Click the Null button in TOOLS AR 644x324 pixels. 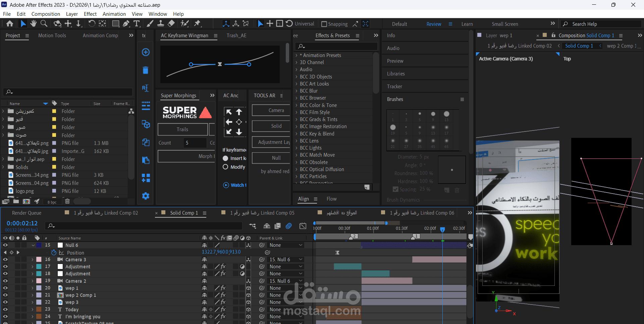tap(271, 158)
